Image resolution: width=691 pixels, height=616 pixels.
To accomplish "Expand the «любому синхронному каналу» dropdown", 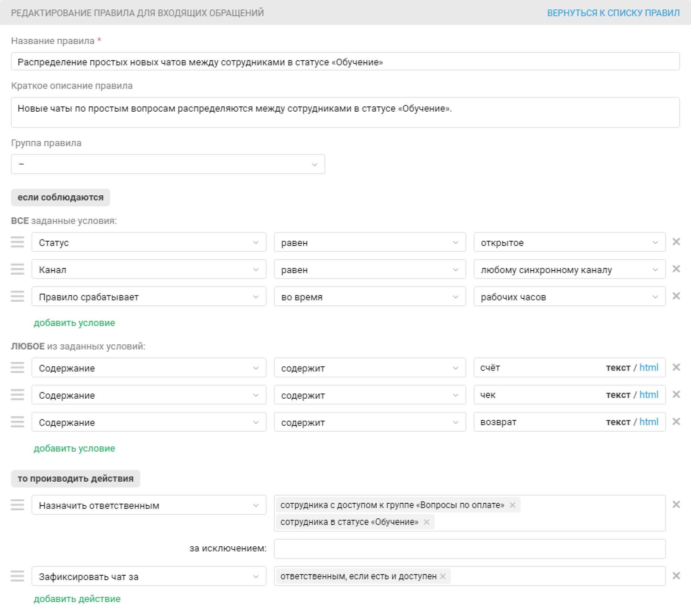I will (569, 270).
